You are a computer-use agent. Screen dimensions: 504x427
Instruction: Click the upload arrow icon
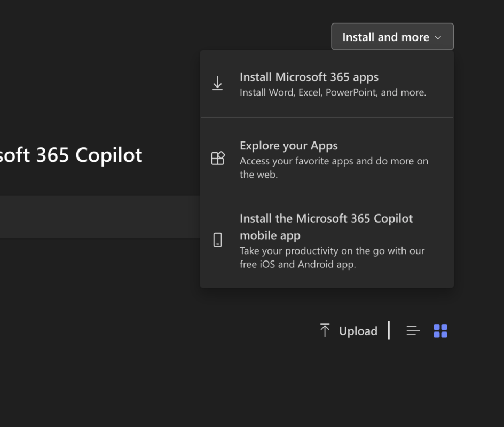click(x=325, y=330)
